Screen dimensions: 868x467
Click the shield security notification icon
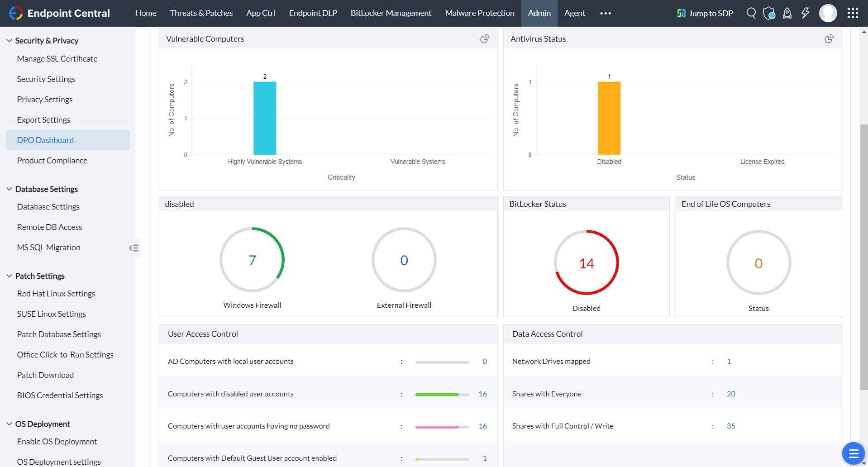coord(769,13)
